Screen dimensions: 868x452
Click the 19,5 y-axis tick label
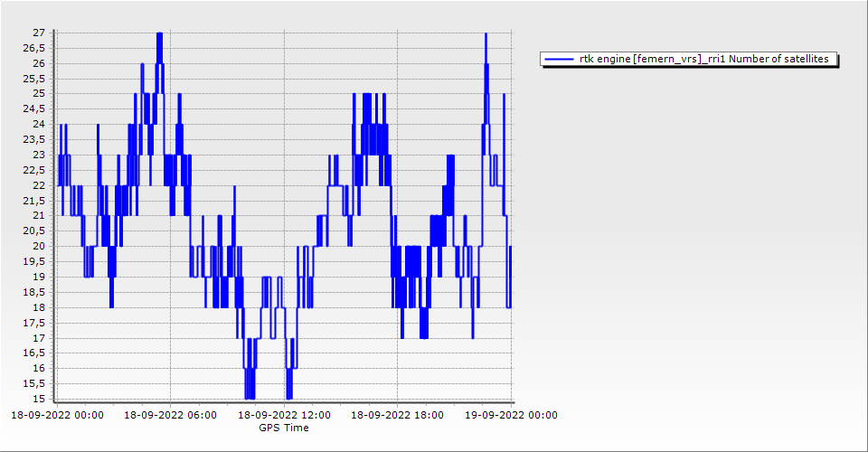[35, 261]
